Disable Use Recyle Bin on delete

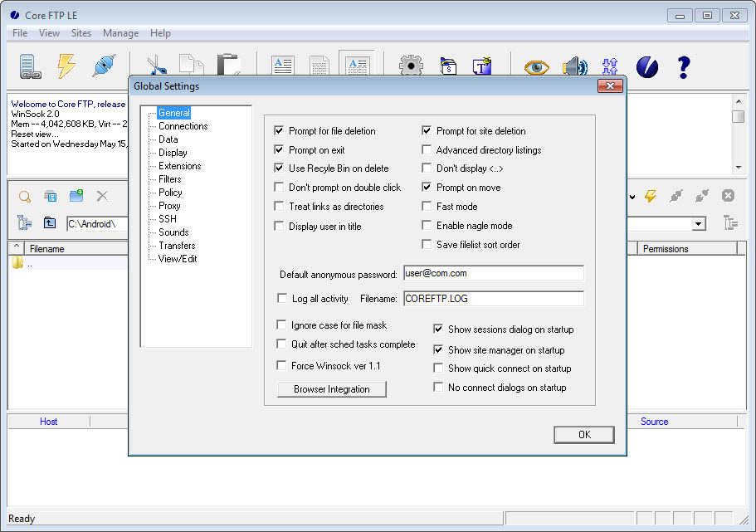point(279,168)
